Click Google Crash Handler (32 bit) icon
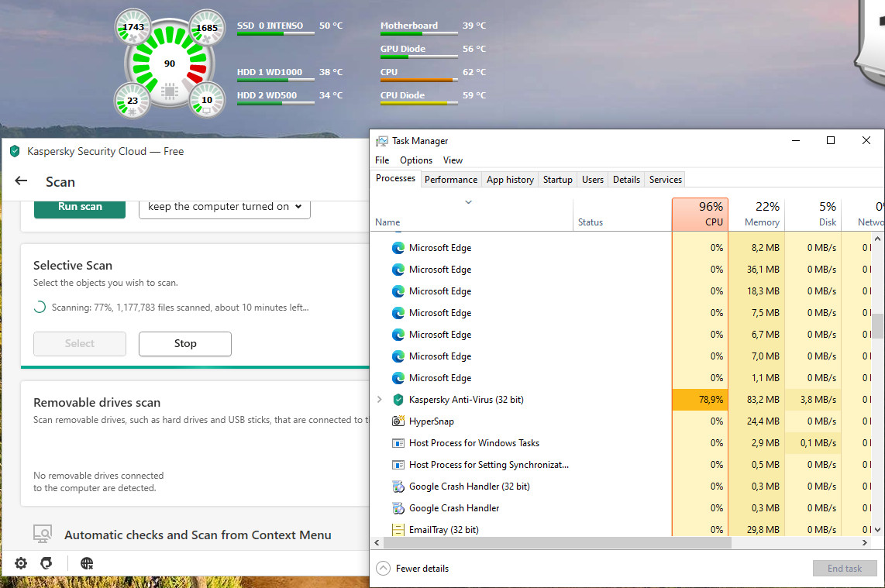This screenshot has width=885, height=588. (x=398, y=487)
